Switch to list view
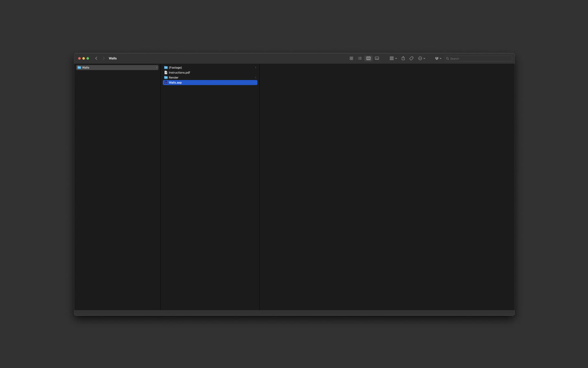 click(360, 58)
